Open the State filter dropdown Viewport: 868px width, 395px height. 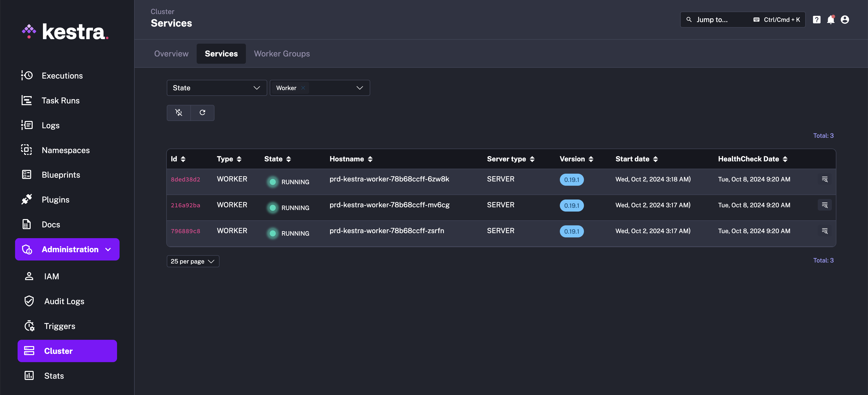pos(217,88)
